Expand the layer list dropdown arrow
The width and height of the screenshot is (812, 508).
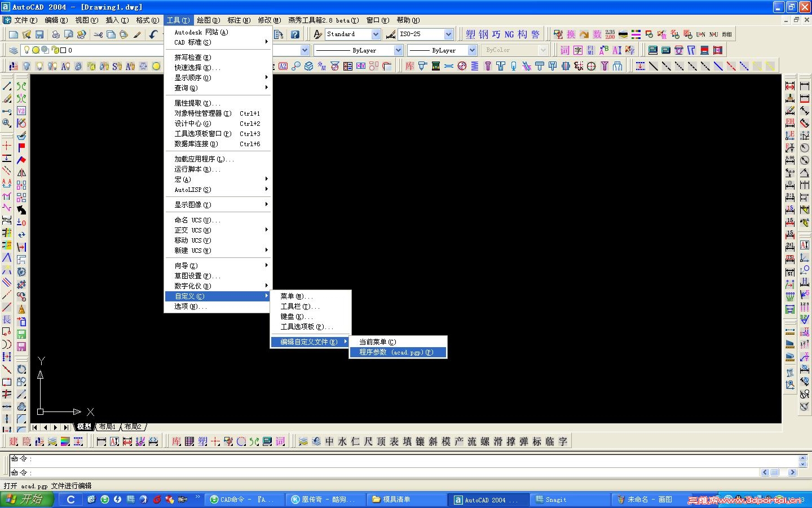coord(304,50)
